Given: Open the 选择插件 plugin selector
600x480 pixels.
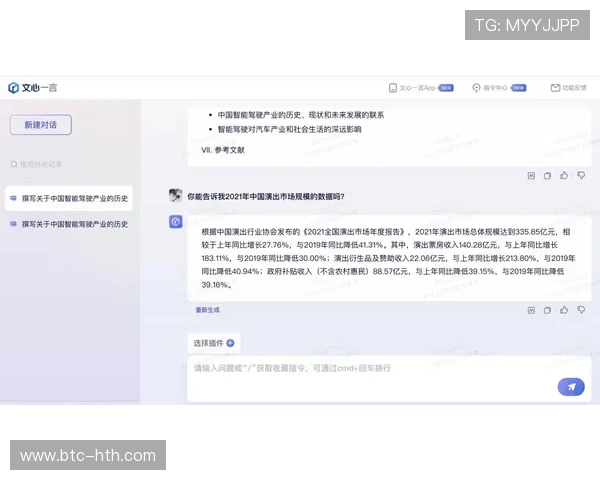Looking at the screenshot, I should (214, 343).
